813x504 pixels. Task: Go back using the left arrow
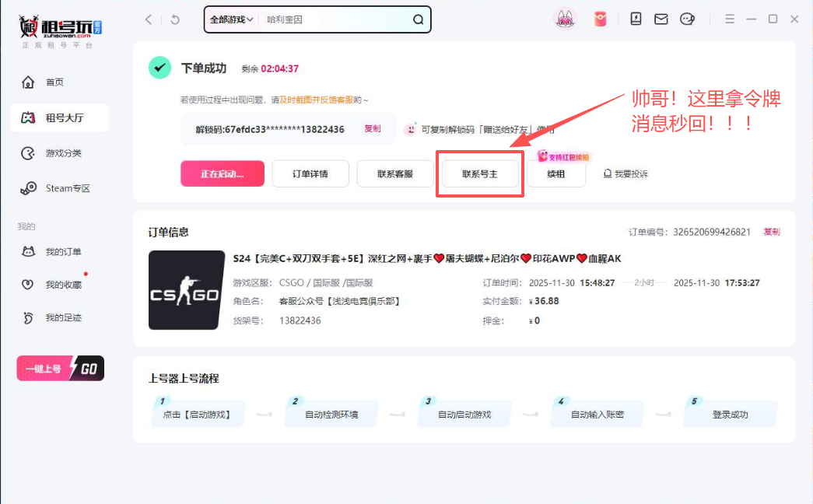point(148,19)
